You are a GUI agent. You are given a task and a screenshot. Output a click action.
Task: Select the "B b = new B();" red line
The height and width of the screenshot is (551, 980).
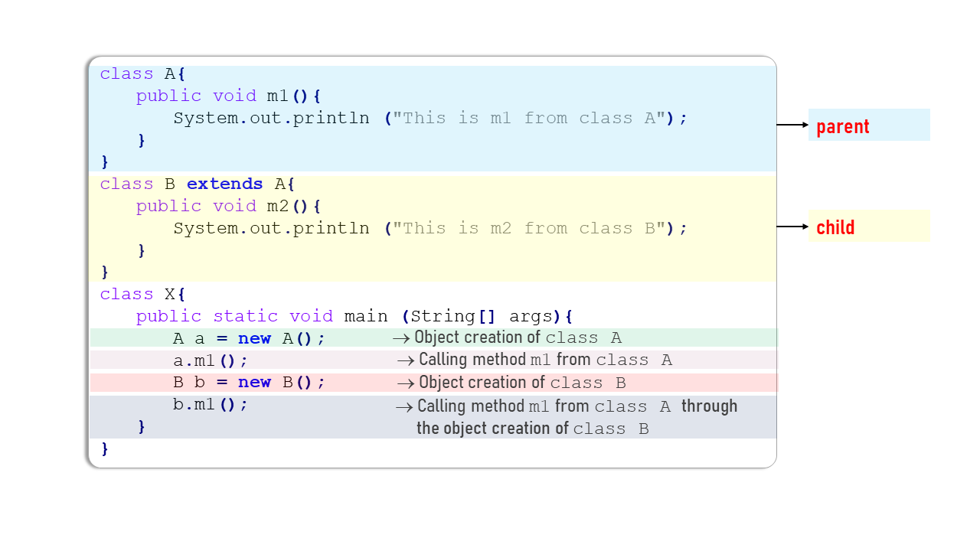coord(249,382)
